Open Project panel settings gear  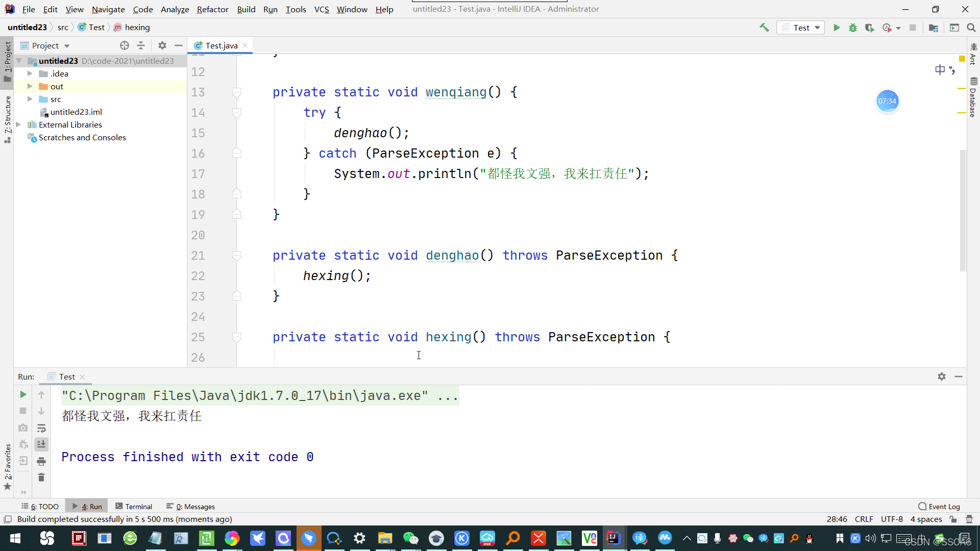pyautogui.click(x=162, y=45)
